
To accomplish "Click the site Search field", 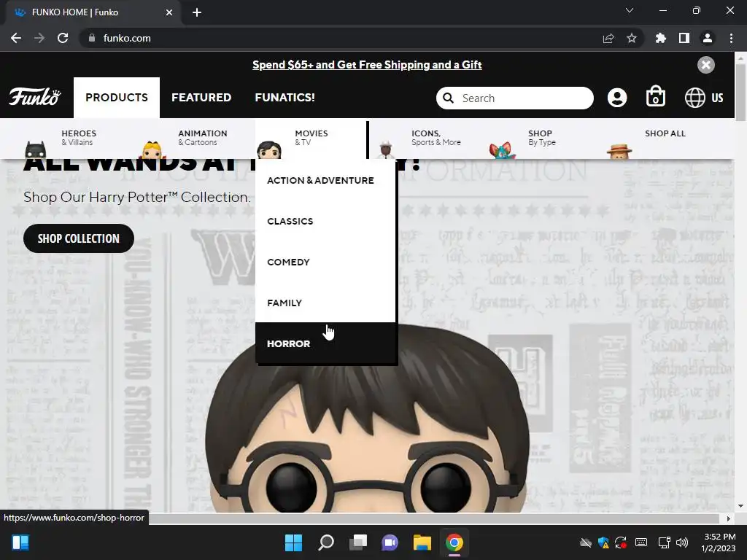I will 514,98.
